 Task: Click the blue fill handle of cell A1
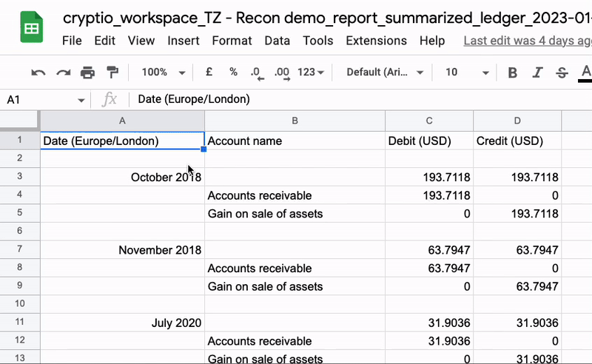[203, 149]
